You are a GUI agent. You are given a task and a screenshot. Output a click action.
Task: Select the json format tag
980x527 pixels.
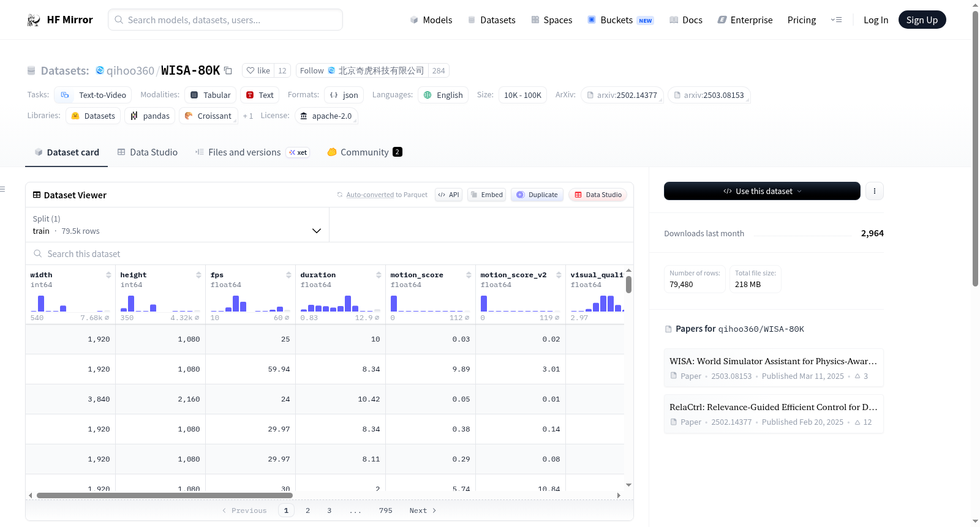(344, 95)
